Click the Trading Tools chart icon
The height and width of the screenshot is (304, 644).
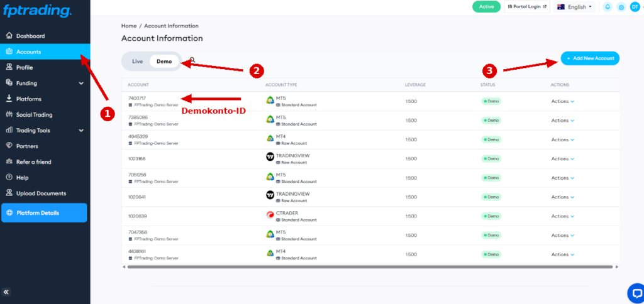click(x=9, y=130)
